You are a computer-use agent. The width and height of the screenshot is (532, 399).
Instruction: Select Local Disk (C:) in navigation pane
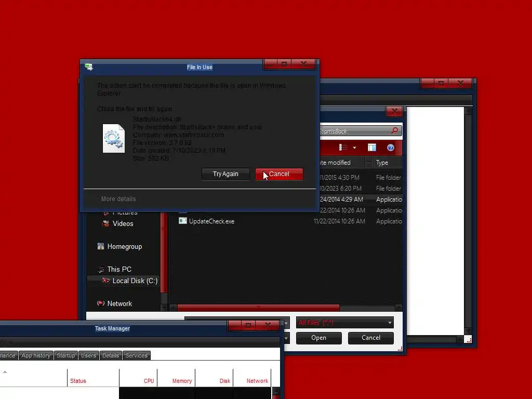[123, 281]
